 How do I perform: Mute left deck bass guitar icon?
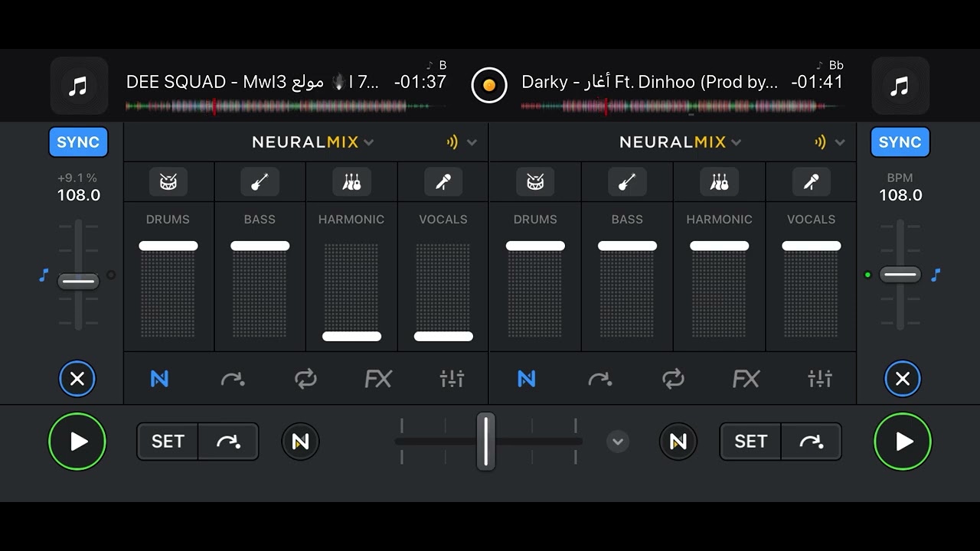click(x=260, y=182)
